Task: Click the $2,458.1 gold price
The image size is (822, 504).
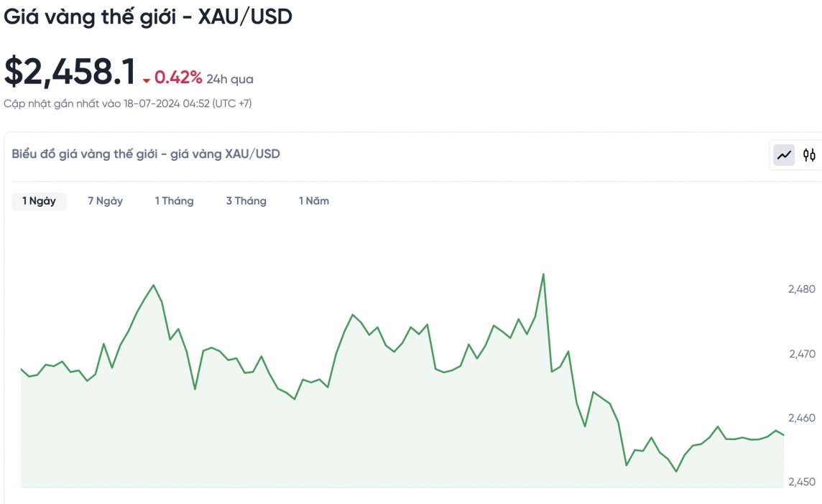Action: (70, 73)
